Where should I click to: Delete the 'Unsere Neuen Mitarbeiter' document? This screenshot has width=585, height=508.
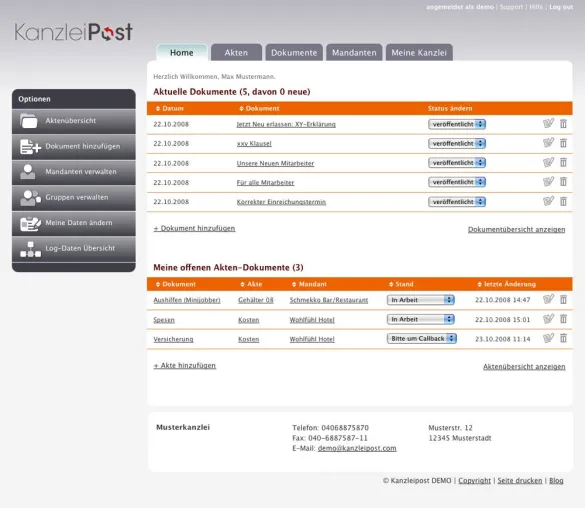click(x=563, y=162)
